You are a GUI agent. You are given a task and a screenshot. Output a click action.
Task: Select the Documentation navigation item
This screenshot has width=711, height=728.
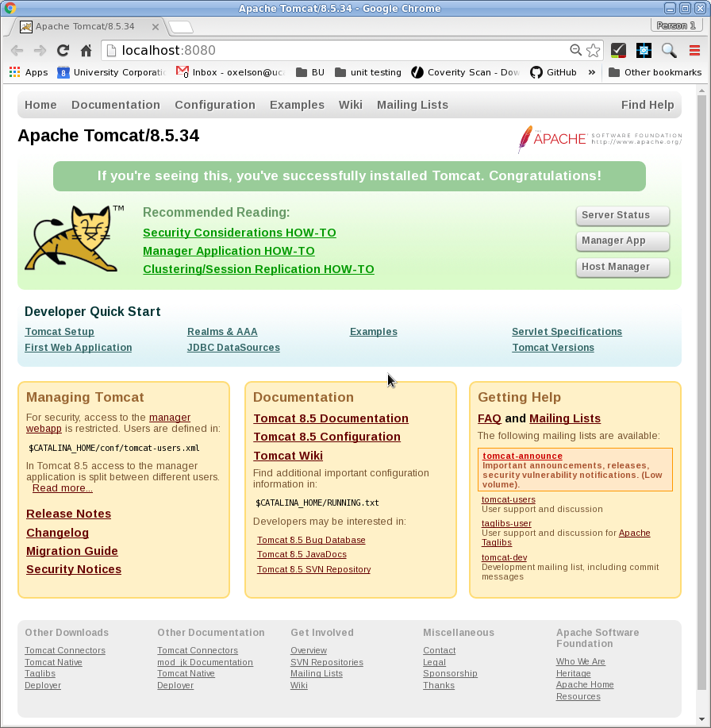click(116, 104)
